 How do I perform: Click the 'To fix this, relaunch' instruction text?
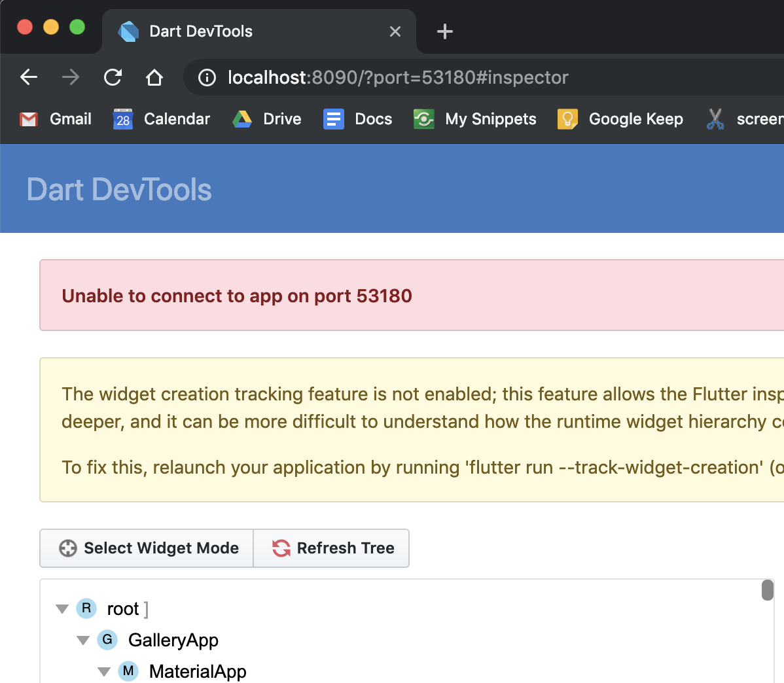pyautogui.click(x=423, y=468)
